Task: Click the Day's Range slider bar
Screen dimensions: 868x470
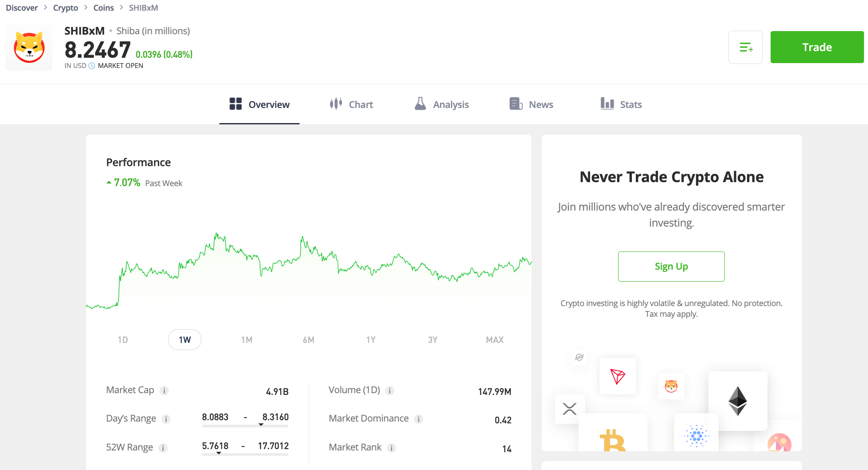Action: point(245,426)
